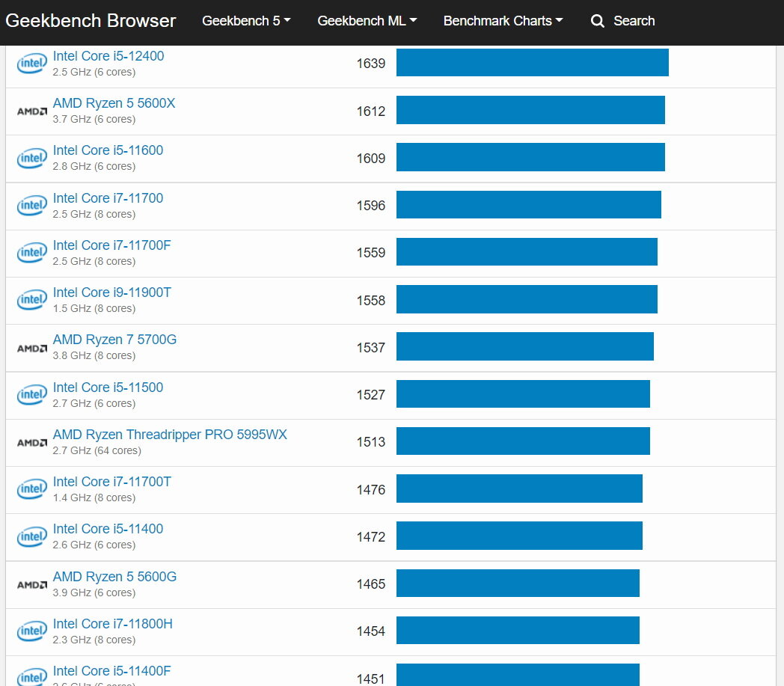784x686 pixels.
Task: Click the '2.7 GHz (64 cores)' text
Action: (x=97, y=450)
